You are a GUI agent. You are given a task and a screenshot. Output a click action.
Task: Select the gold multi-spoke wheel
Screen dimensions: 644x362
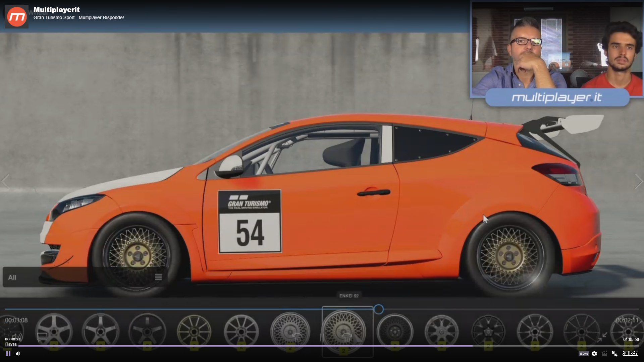(194, 331)
